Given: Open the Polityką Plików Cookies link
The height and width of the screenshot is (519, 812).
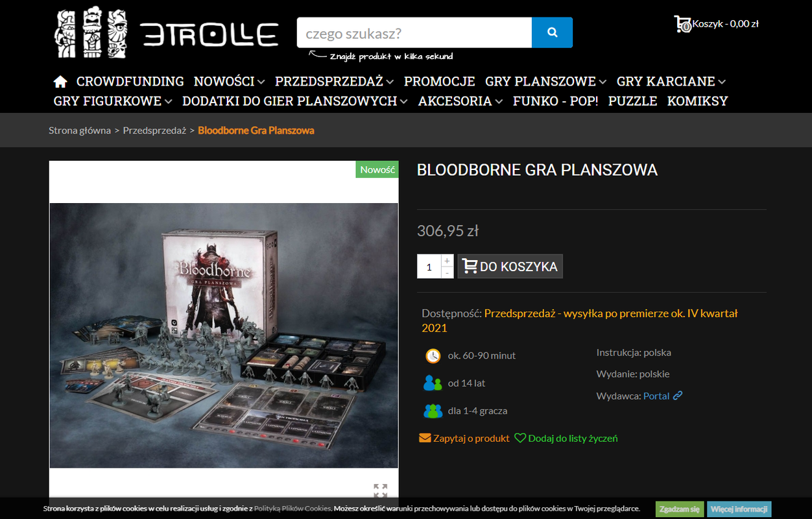Looking at the screenshot, I should click(x=293, y=509).
